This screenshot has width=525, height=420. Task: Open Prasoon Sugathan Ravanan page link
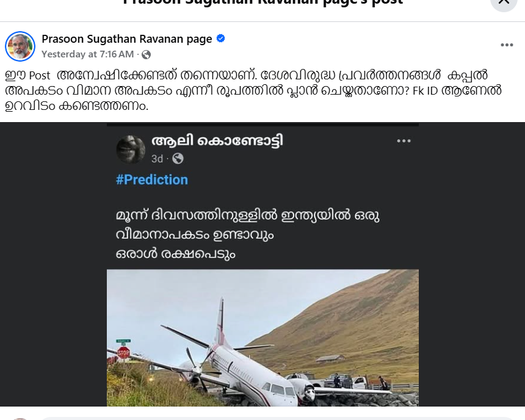tap(128, 38)
